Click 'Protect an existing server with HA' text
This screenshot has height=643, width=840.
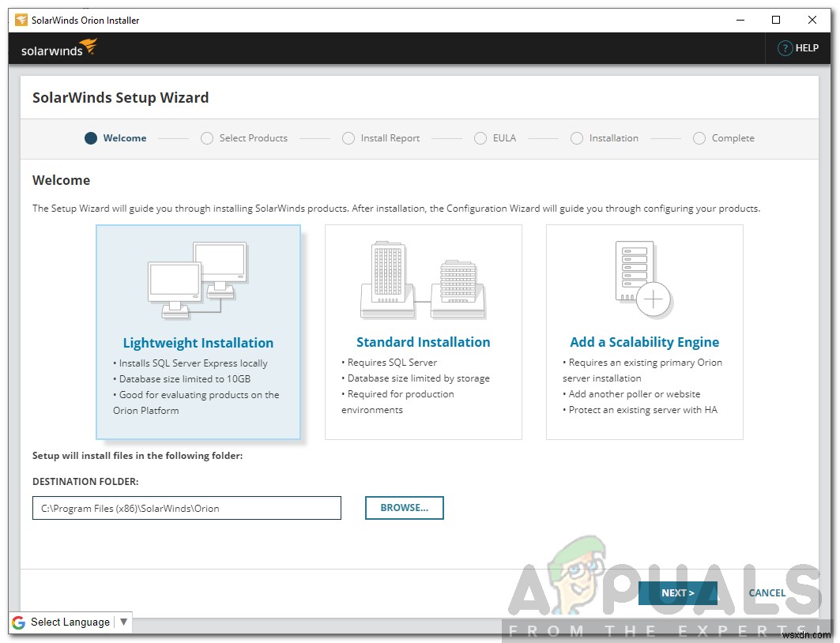[643, 410]
